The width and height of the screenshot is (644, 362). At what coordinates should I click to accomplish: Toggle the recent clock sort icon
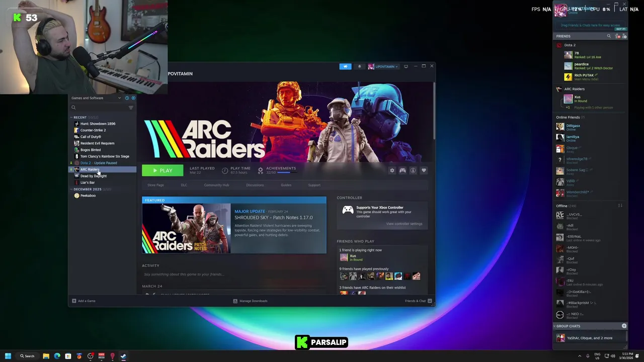click(x=127, y=98)
